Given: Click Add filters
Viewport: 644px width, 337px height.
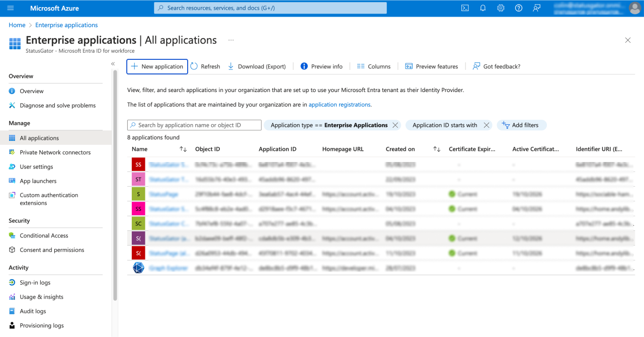Looking at the screenshot, I should (x=521, y=125).
